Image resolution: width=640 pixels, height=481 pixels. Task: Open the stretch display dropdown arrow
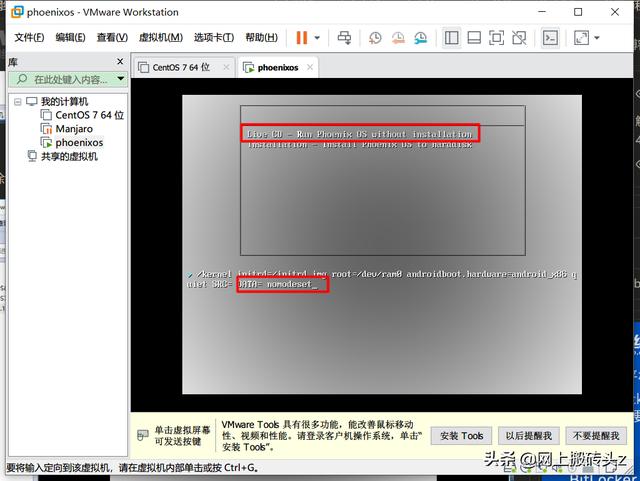point(597,38)
